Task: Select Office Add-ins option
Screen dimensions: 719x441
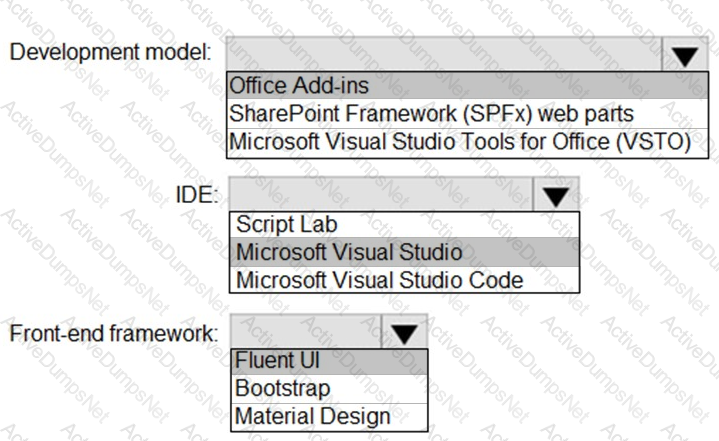Action: (x=298, y=88)
